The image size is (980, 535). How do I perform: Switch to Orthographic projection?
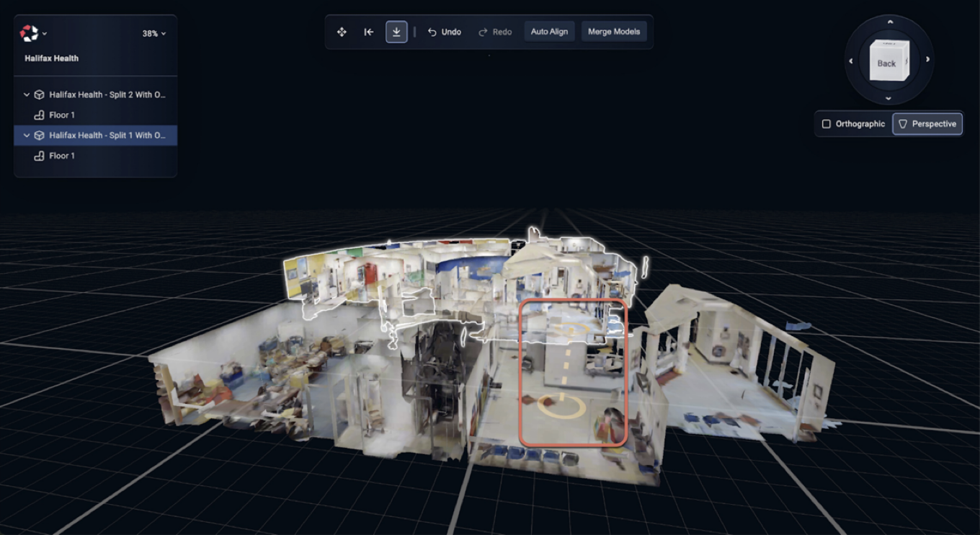click(853, 124)
